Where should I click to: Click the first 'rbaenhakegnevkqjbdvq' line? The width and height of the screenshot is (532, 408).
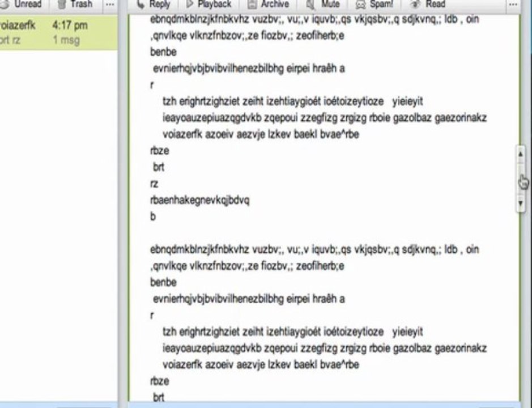(199, 200)
